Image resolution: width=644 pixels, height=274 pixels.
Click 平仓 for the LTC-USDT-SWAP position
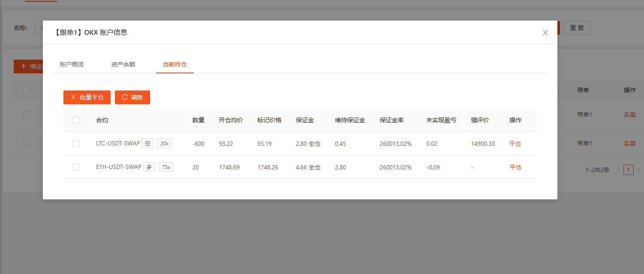pos(515,144)
